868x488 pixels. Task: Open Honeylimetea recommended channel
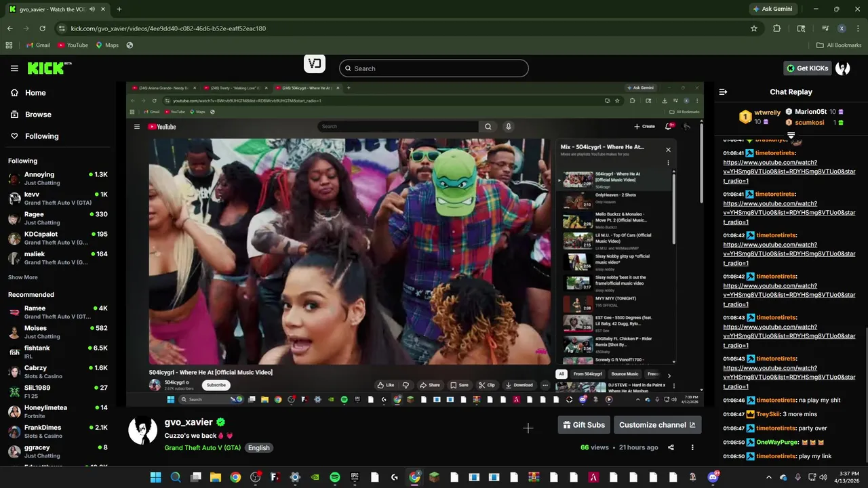(58, 411)
